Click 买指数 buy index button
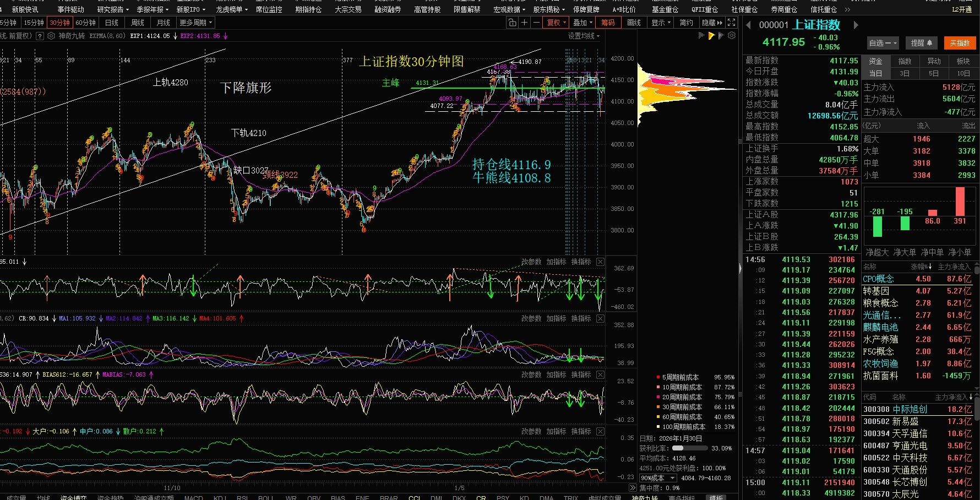The image size is (980, 500). (x=960, y=43)
